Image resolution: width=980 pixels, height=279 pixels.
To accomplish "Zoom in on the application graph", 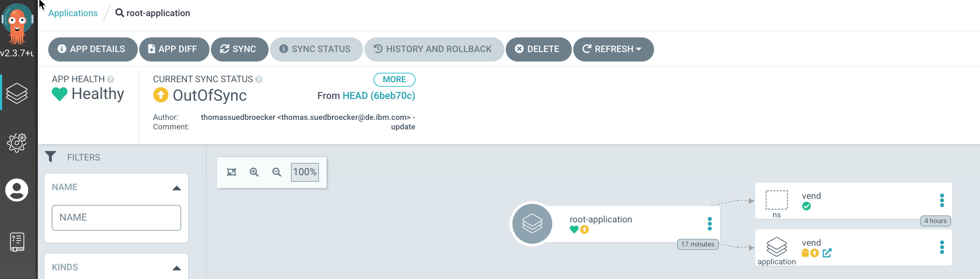I will click(x=254, y=172).
